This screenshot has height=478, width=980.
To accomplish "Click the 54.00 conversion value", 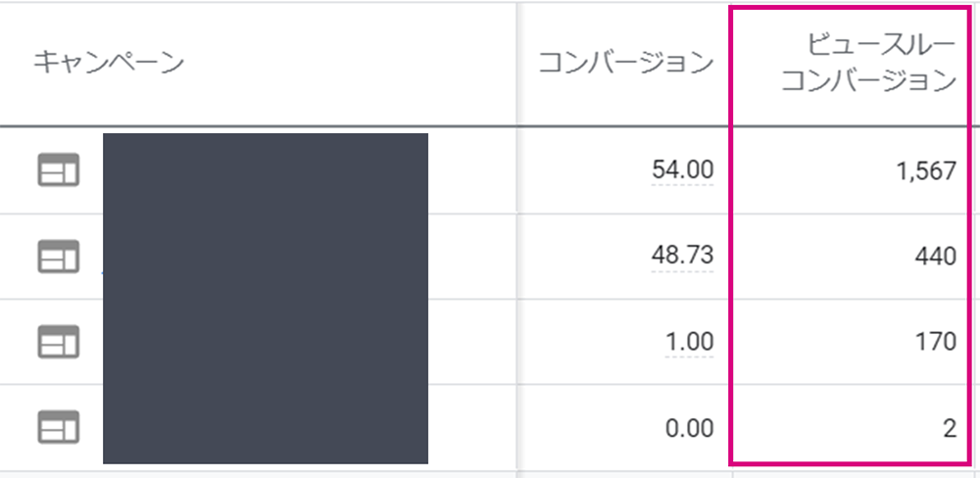I will pos(682,170).
